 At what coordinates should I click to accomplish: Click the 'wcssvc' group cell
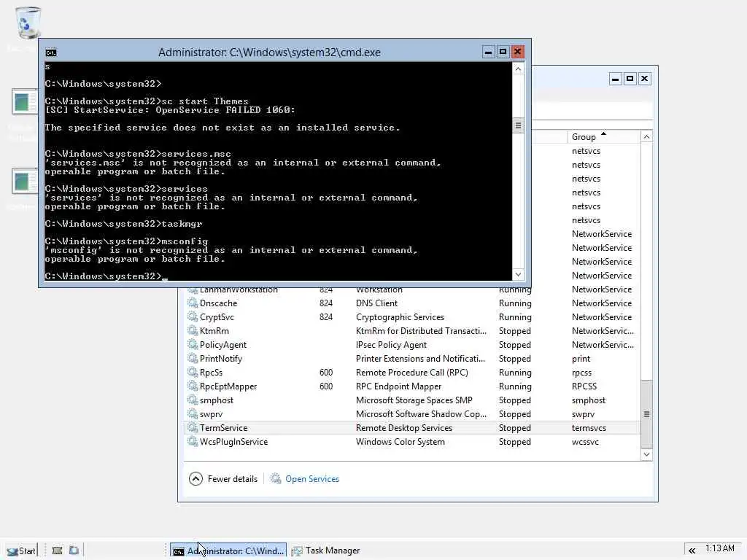(585, 441)
